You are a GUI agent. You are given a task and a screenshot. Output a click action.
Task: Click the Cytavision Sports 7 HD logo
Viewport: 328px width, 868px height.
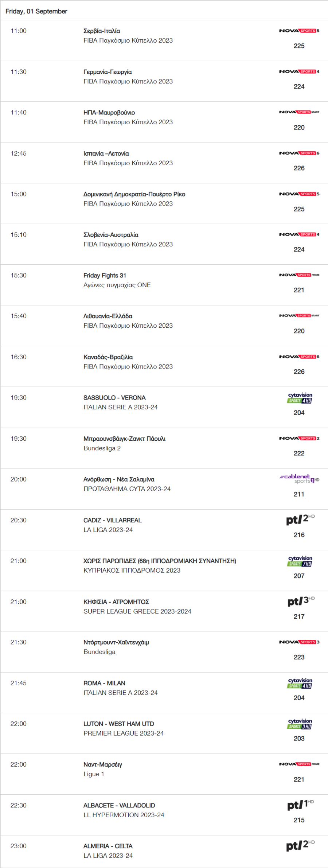(x=300, y=561)
